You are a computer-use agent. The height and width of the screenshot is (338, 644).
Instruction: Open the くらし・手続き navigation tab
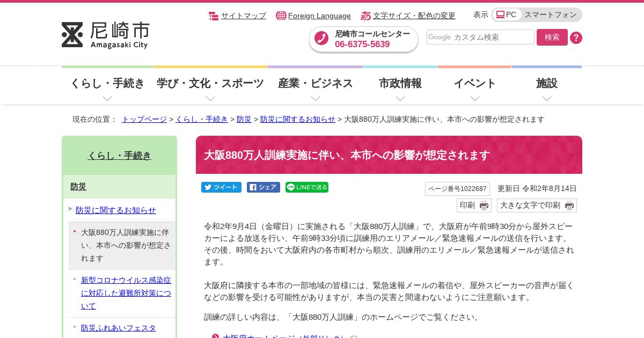(107, 85)
